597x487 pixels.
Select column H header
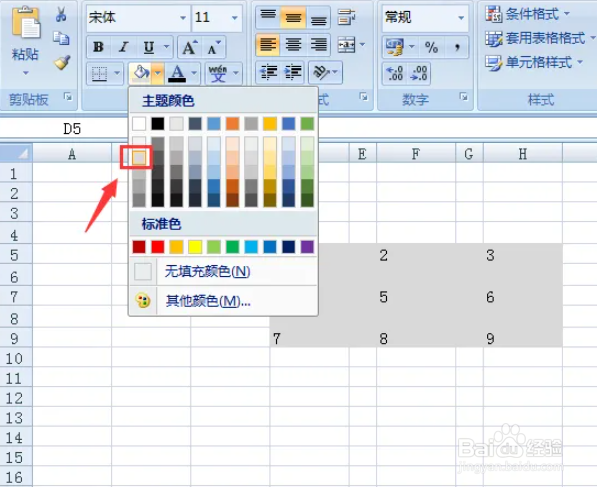[x=523, y=154]
